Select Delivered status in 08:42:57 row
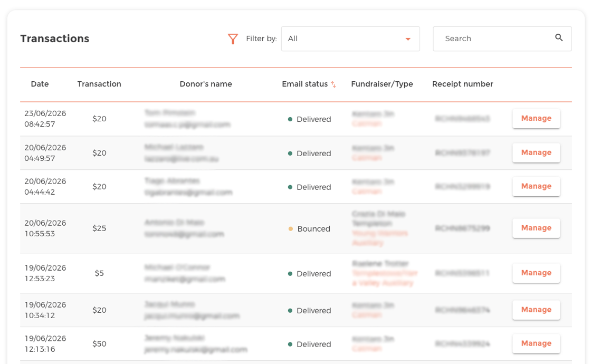The height and width of the screenshot is (364, 591). coord(309,119)
